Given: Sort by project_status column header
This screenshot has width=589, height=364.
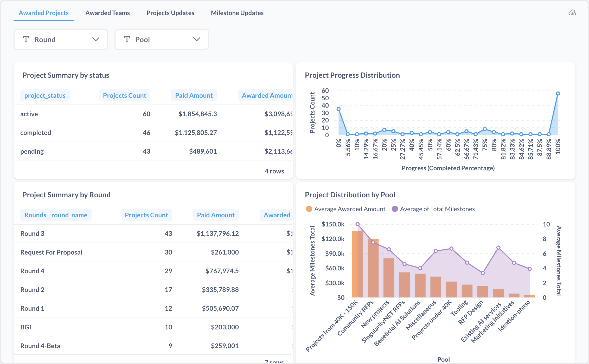Looking at the screenshot, I should [45, 95].
